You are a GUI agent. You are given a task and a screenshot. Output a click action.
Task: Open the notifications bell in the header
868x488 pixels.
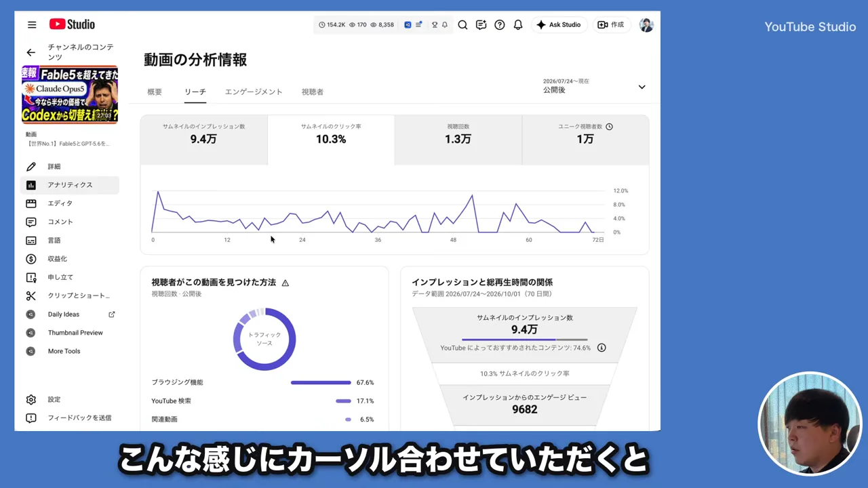(x=518, y=25)
